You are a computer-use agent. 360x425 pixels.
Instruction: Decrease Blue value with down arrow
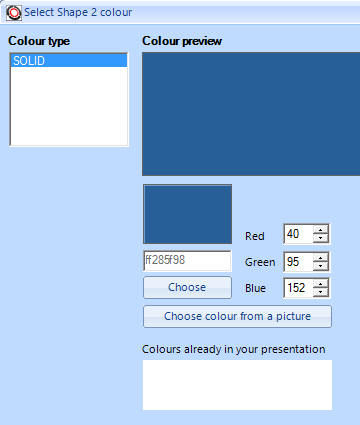(321, 292)
